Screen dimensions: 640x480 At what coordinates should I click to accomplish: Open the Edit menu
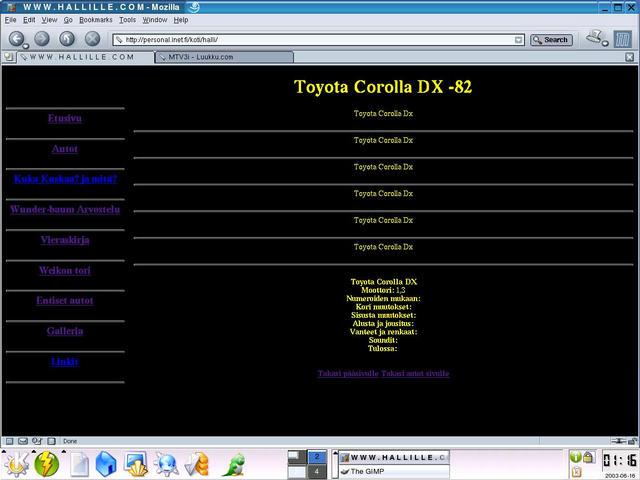point(29,20)
